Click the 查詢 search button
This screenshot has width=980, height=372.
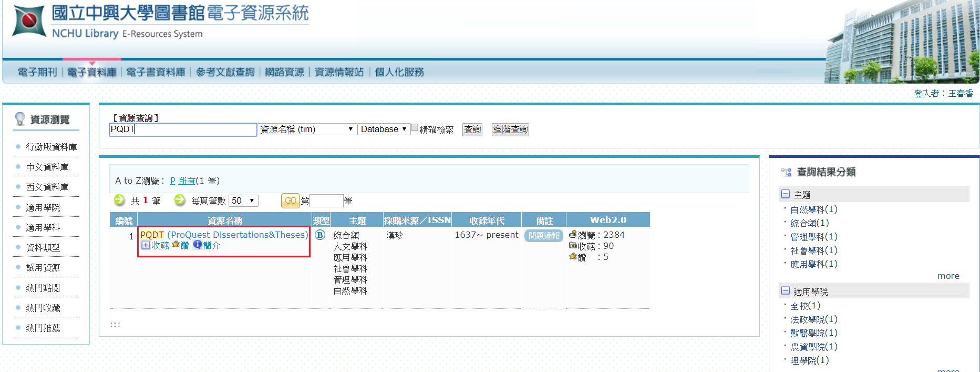(472, 129)
